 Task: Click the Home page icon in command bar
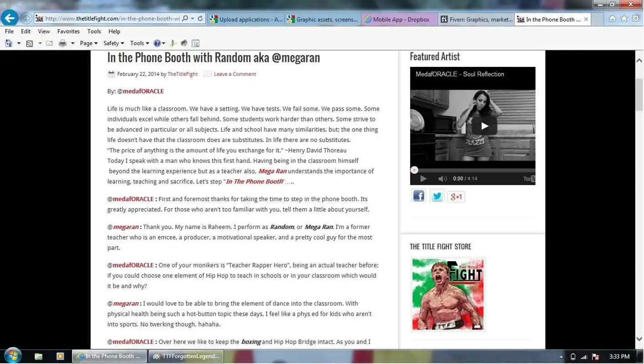click(x=9, y=43)
